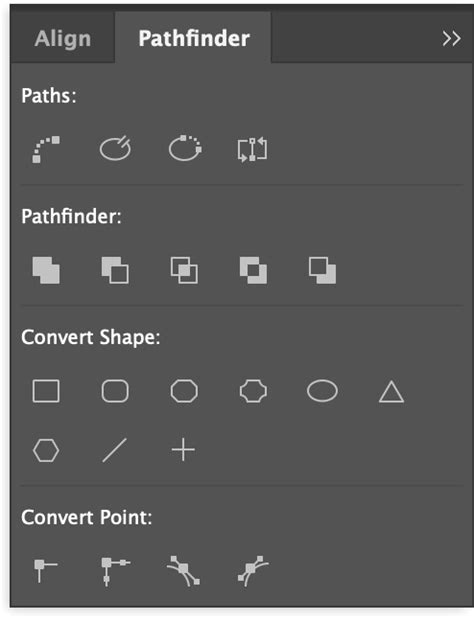This screenshot has height=621, width=474.
Task: Convert shape to rectangle
Action: 46,391
